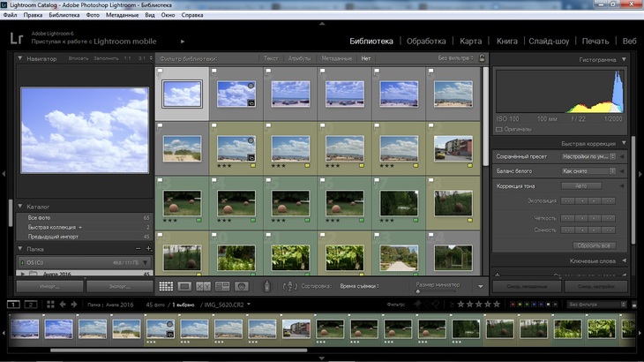Click the Авто tone correction button

(581, 186)
